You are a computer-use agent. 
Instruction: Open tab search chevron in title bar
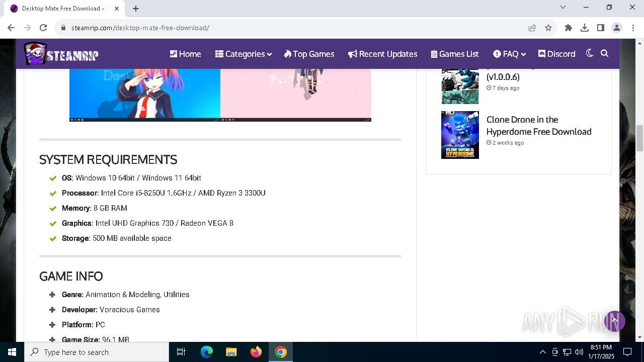click(563, 7)
